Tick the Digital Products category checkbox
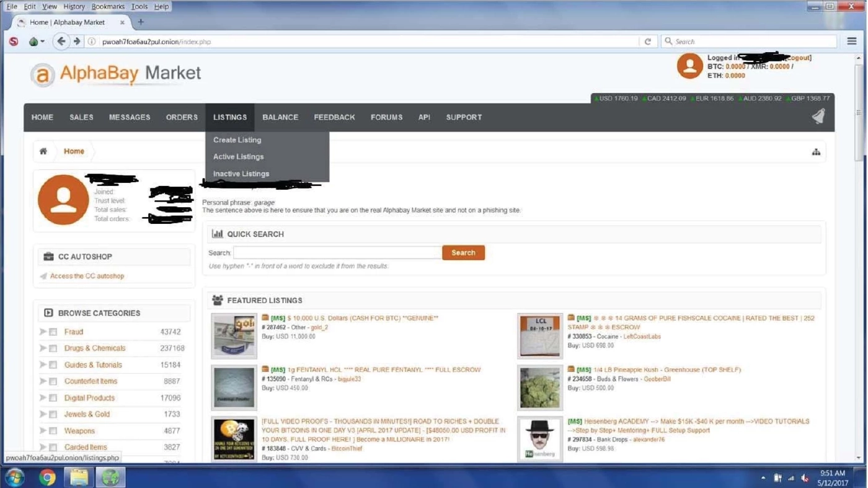 coord(53,398)
